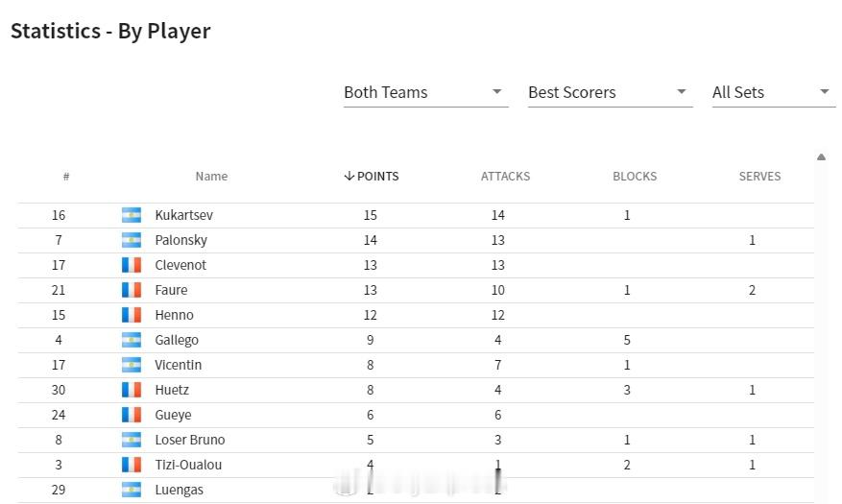Sort table by Points column

pyautogui.click(x=372, y=177)
